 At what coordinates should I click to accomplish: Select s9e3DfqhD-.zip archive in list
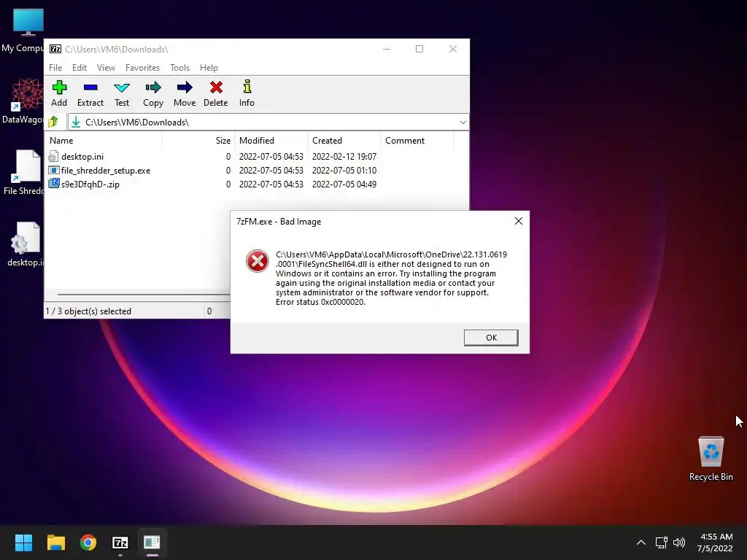click(90, 184)
